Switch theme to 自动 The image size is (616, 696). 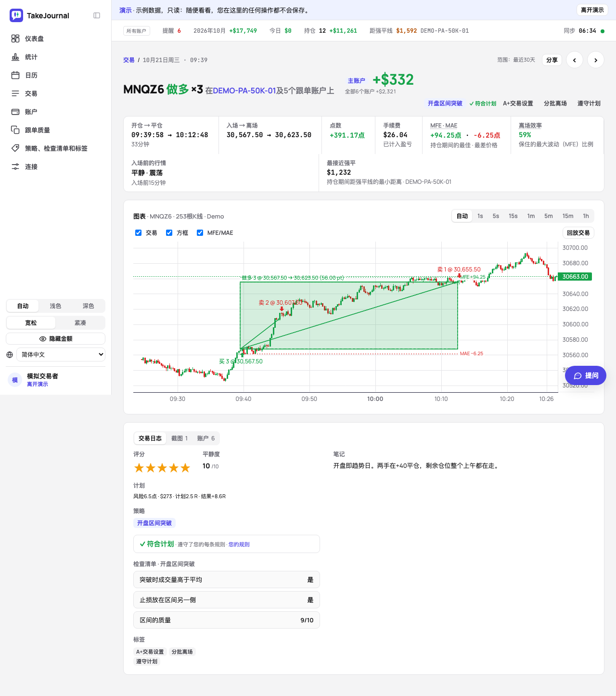point(23,306)
